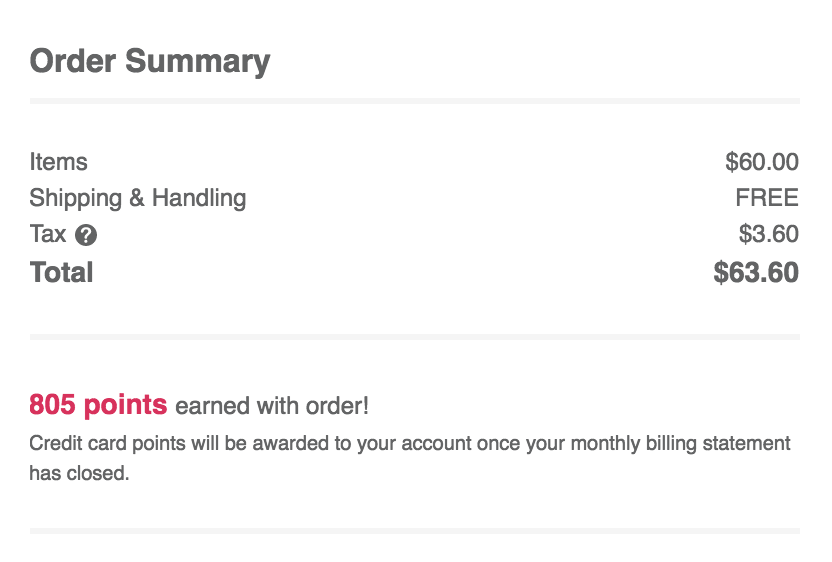Screen dimensions: 832x562
Task: Click the word Summary in the heading
Action: point(197,62)
